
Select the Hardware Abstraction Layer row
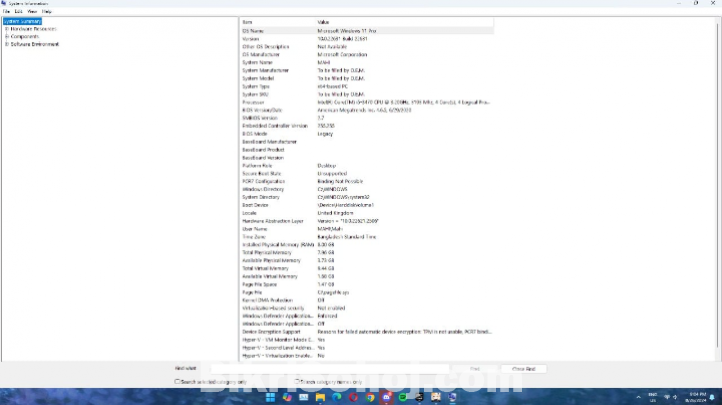coord(367,221)
